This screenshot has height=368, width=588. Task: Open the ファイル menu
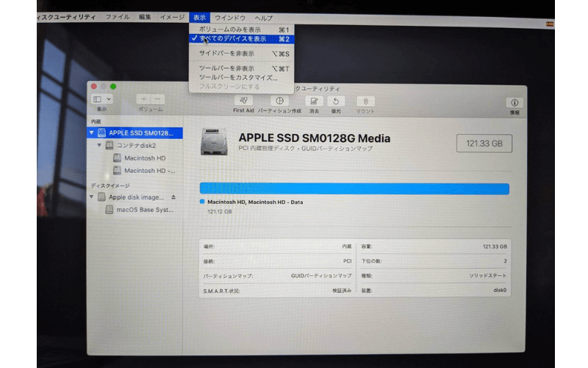point(118,17)
